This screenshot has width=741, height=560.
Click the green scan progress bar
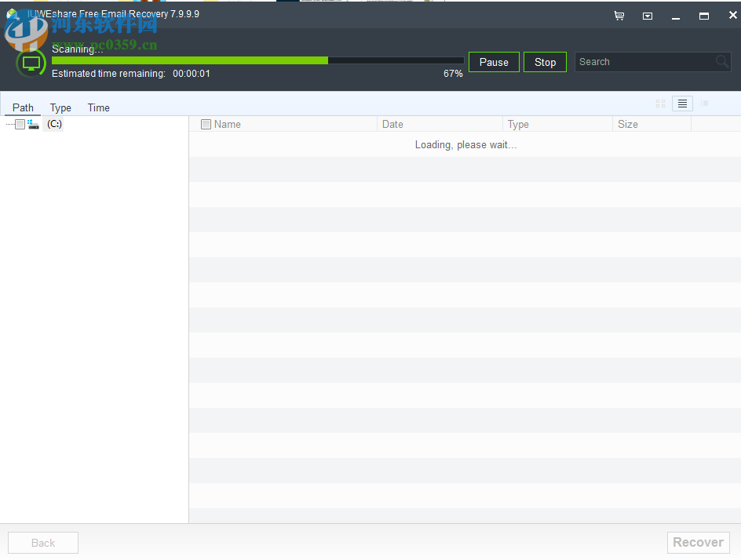tap(188, 60)
